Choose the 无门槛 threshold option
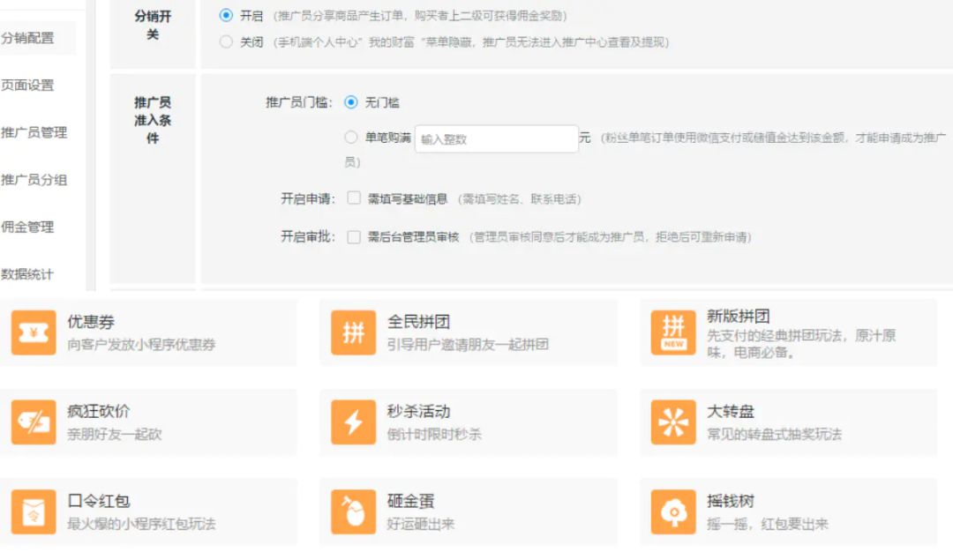 pyautogui.click(x=350, y=102)
